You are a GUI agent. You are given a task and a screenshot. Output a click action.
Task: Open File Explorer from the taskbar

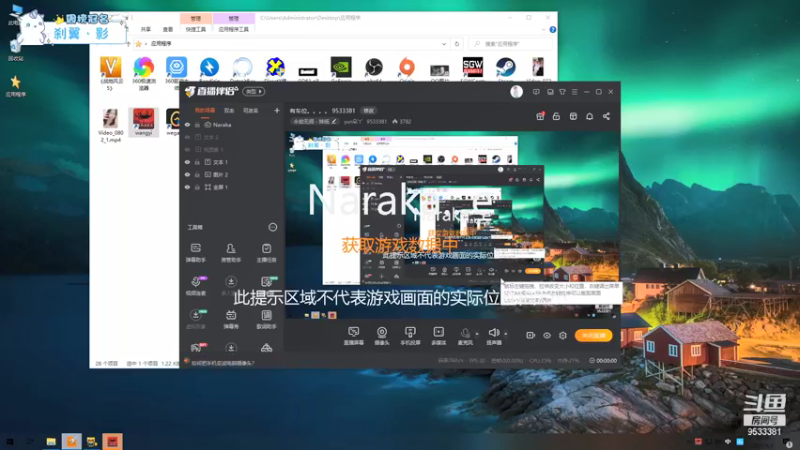click(x=51, y=441)
